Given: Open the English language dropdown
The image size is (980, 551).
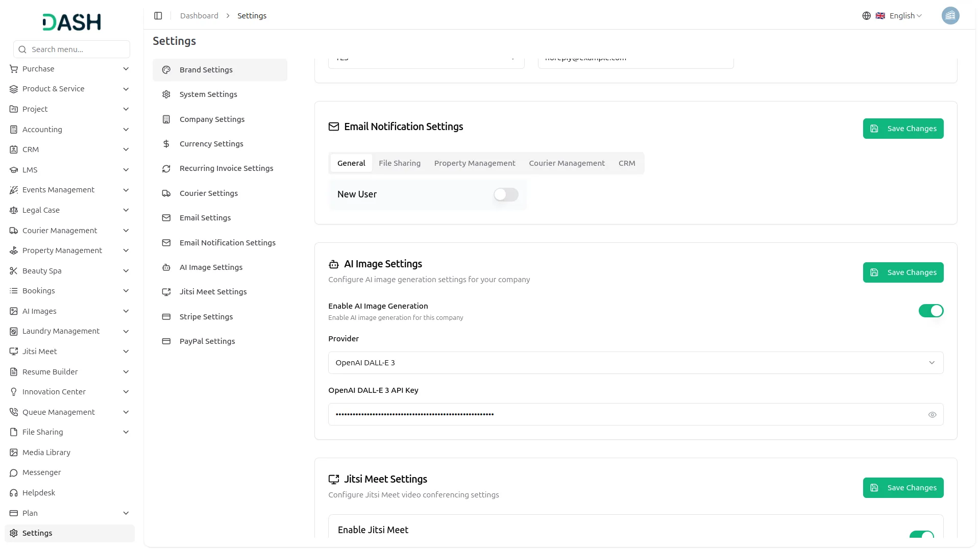Looking at the screenshot, I should click(905, 16).
